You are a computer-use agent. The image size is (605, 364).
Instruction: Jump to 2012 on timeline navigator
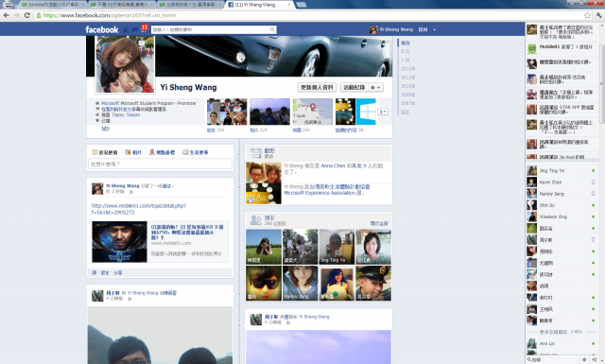point(407,69)
